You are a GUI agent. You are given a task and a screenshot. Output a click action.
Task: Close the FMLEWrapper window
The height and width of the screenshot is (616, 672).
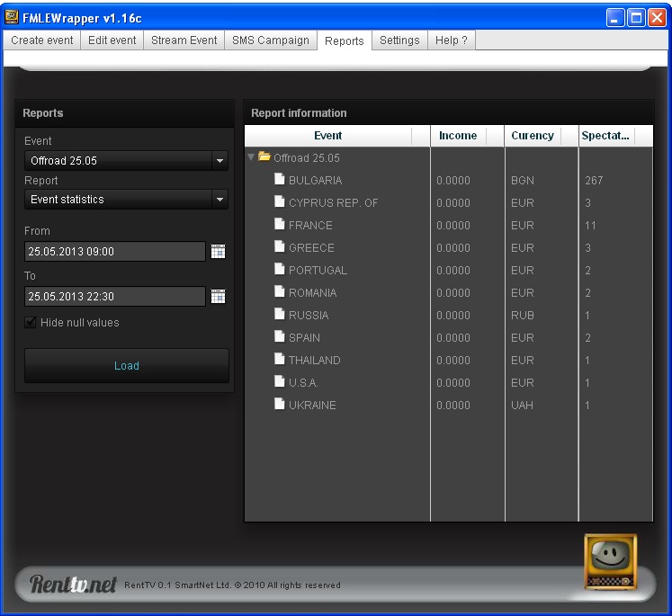point(657,18)
